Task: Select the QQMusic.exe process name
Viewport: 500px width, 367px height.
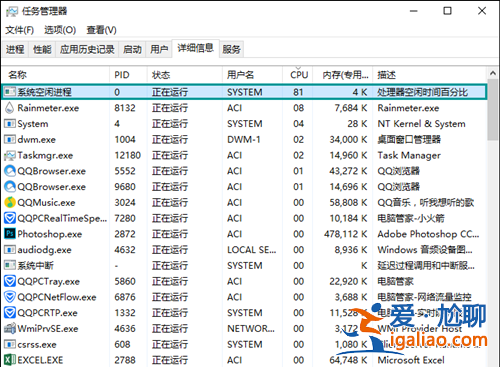Action: pos(46,203)
